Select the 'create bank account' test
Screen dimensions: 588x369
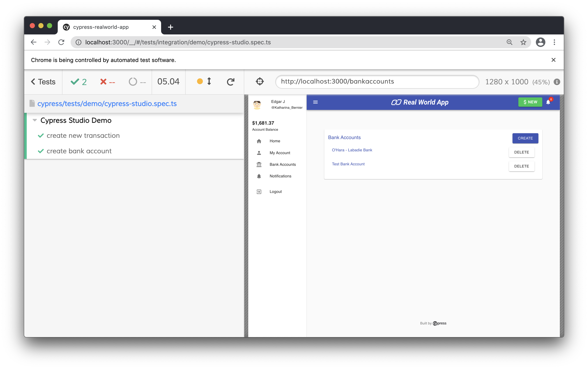79,151
